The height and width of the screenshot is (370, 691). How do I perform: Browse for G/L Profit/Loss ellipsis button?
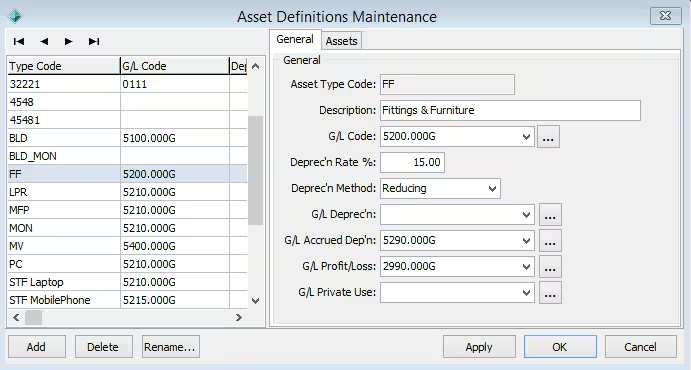[x=550, y=266]
